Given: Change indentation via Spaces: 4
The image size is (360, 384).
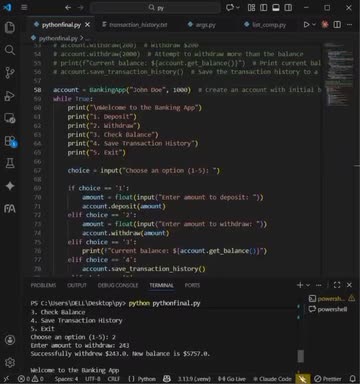Looking at the screenshot, I should click(x=66, y=379).
